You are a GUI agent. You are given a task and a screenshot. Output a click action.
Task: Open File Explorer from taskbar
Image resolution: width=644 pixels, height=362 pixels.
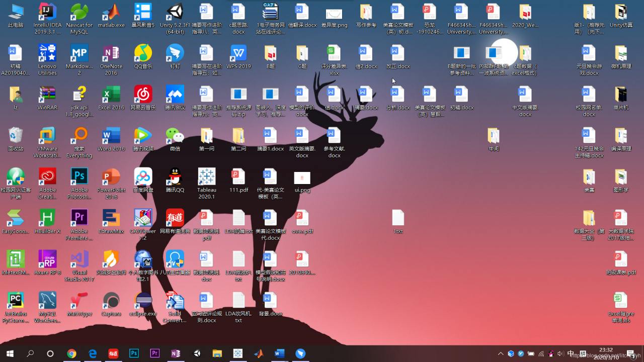[x=217, y=353]
